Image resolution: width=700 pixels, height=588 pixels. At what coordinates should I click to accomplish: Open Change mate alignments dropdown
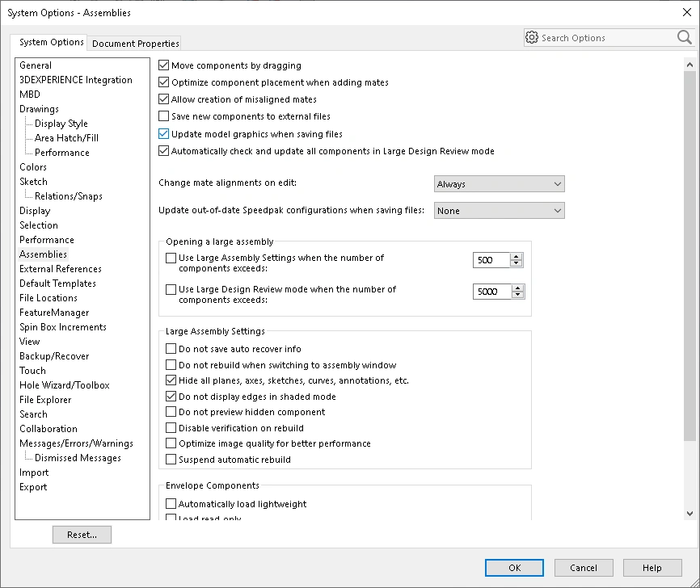click(x=499, y=184)
